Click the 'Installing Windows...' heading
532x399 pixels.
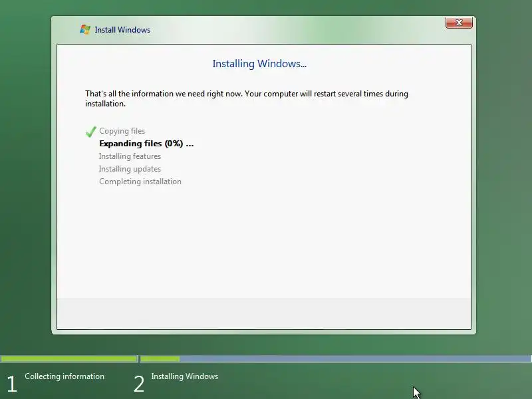259,63
